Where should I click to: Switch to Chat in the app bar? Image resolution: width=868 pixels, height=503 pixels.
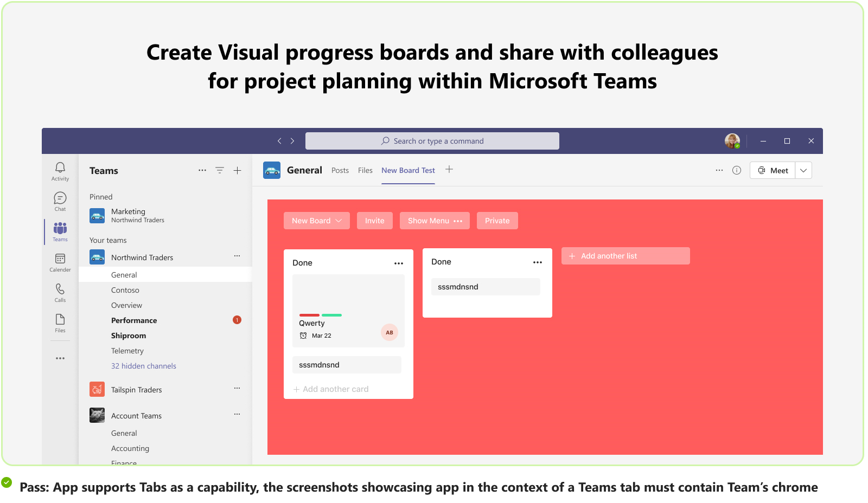(59, 201)
